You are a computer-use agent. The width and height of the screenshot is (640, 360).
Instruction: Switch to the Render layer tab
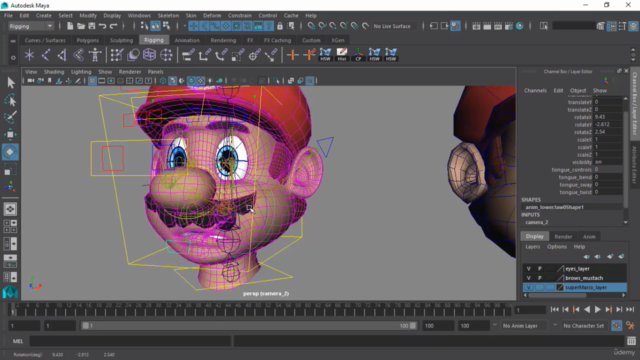tap(563, 237)
